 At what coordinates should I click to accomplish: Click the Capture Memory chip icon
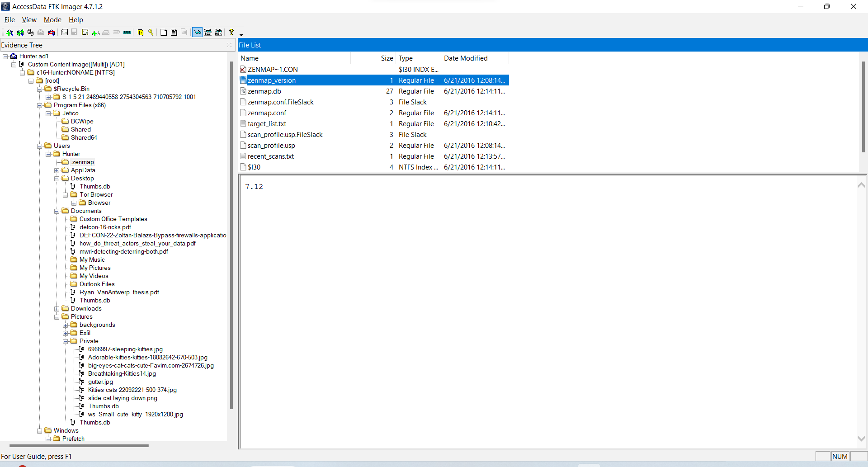coord(127,32)
